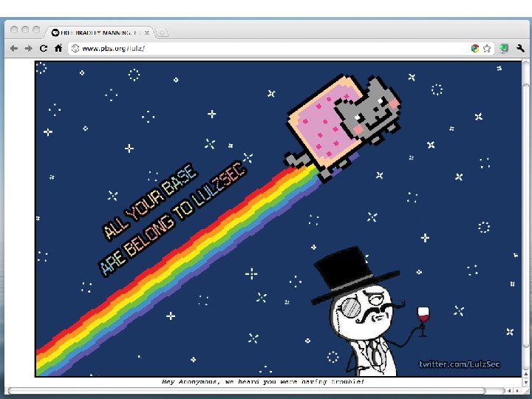
Task: Click the Nyan Cat image
Action: pyautogui.click(x=343, y=127)
